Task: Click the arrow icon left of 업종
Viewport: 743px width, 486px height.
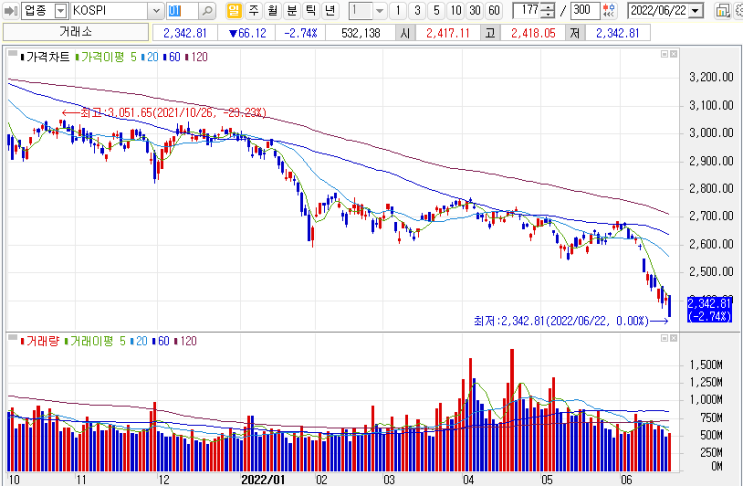Action: coord(10,10)
